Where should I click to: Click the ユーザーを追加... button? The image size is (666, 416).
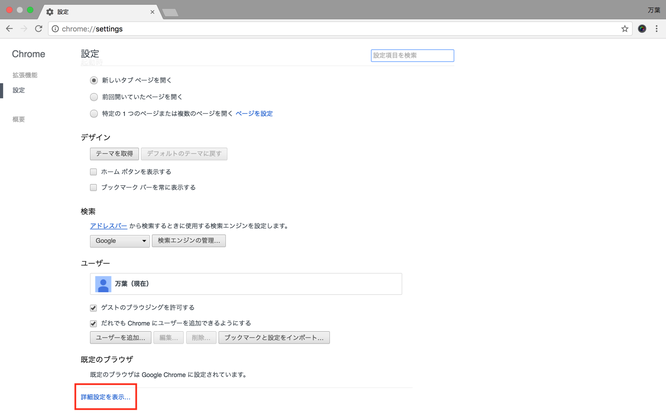(121, 338)
